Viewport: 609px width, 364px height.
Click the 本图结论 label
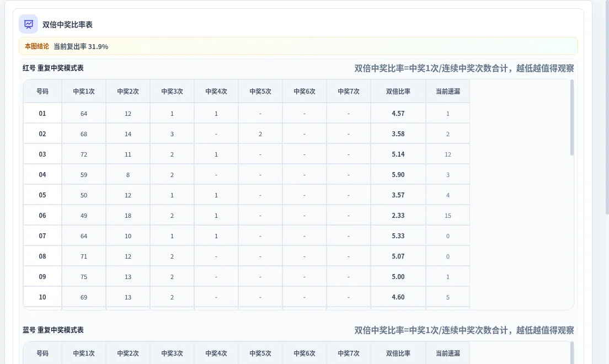point(37,46)
